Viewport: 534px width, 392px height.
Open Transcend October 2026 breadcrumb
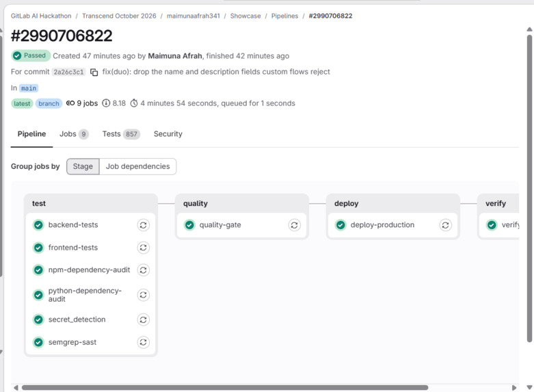119,16
